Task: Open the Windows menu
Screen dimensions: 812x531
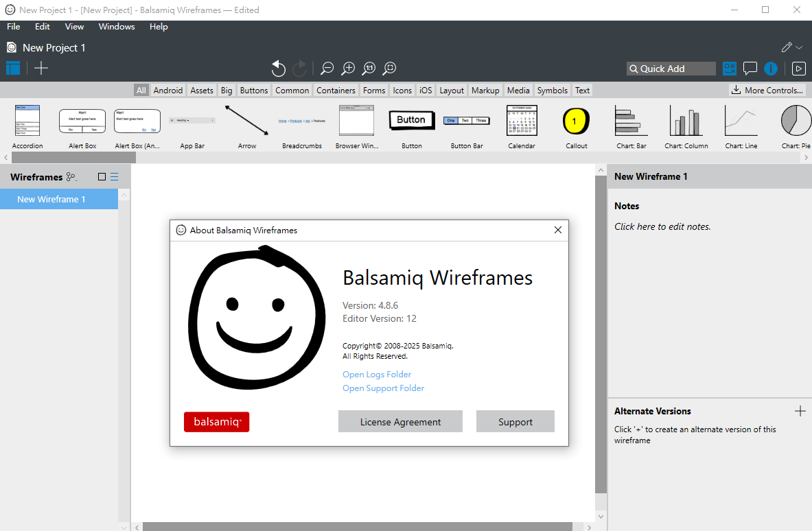Action: tap(117, 27)
